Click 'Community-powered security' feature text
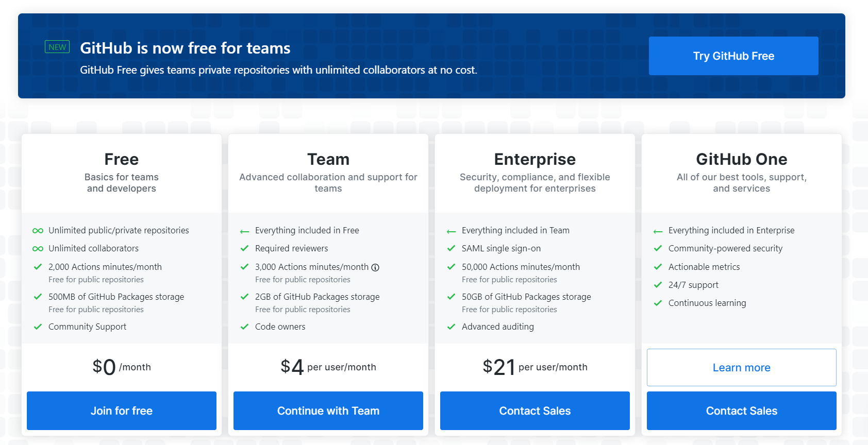868x445 pixels. pos(725,248)
